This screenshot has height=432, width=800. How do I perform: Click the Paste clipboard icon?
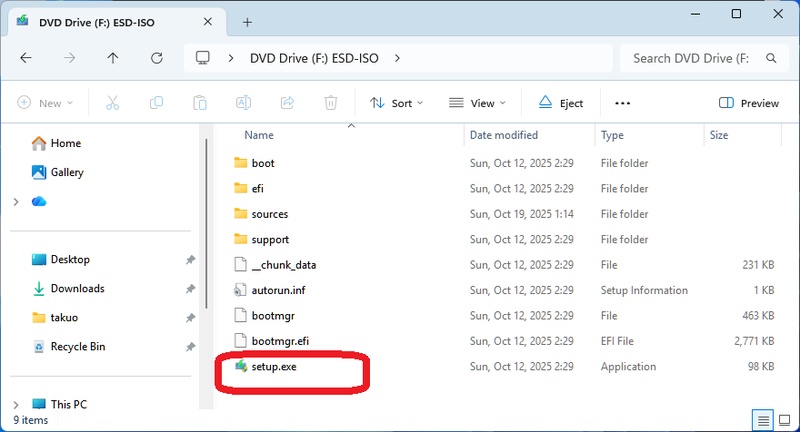[x=199, y=103]
